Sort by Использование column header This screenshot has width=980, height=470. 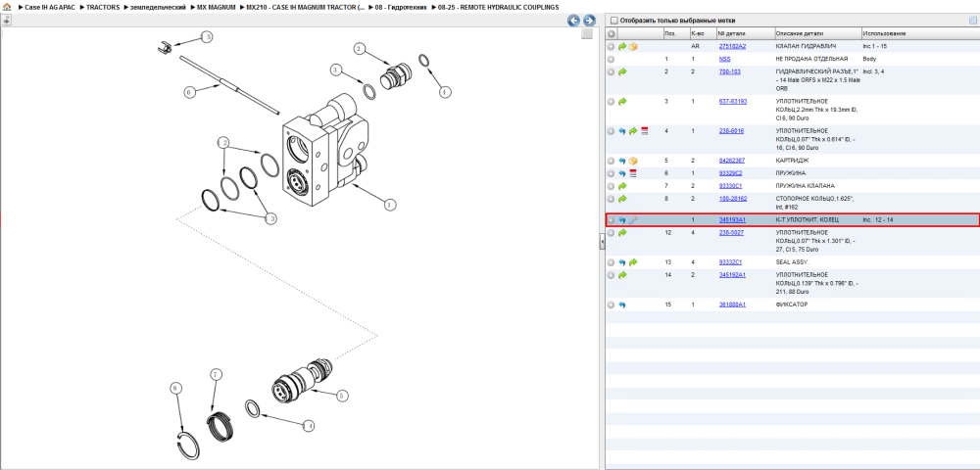point(919,33)
